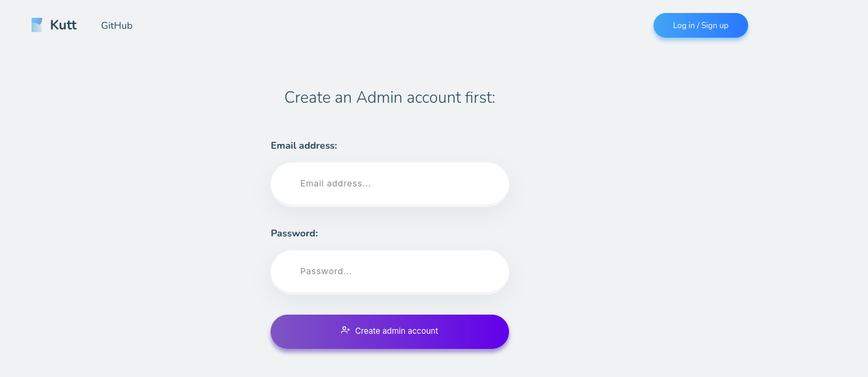Open the GitHub link in the header
Image resolution: width=868 pixels, height=377 pixels.
point(116,25)
